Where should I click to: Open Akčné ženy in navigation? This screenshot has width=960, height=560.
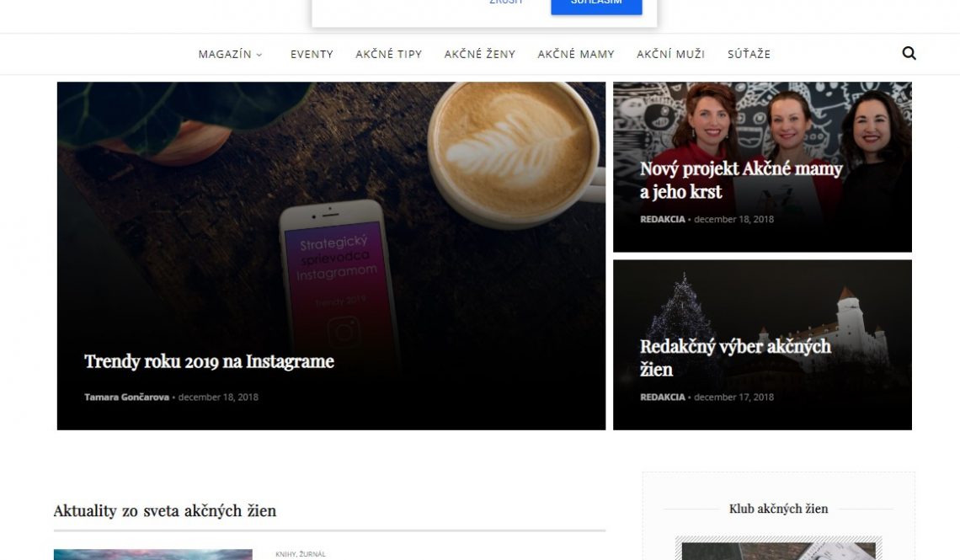(480, 54)
